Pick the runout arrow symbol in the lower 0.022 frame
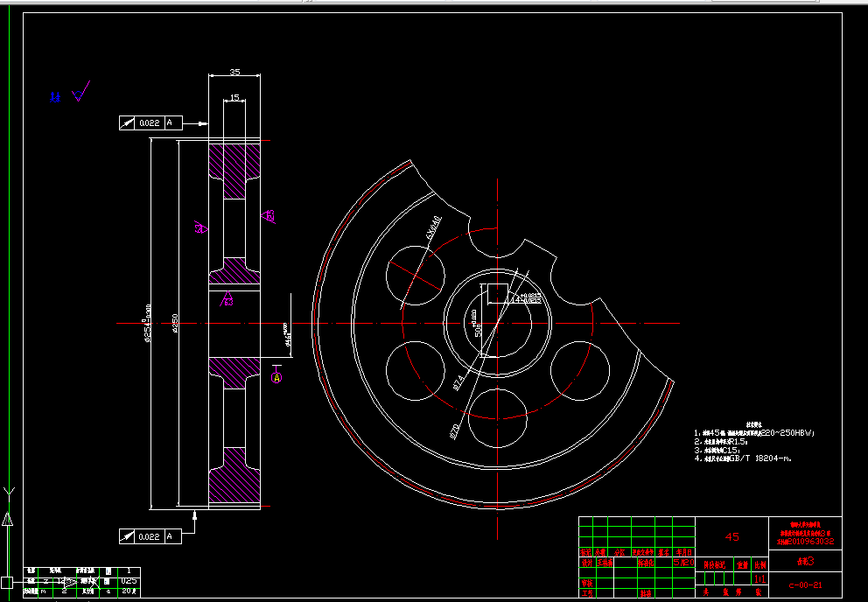Screen dimensions: 868x602 point(128,536)
